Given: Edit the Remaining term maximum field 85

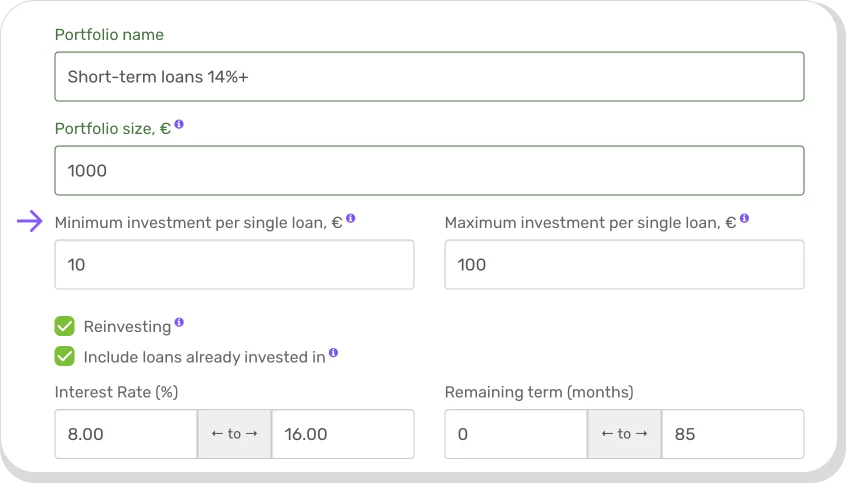Looking at the screenshot, I should pyautogui.click(x=732, y=434).
